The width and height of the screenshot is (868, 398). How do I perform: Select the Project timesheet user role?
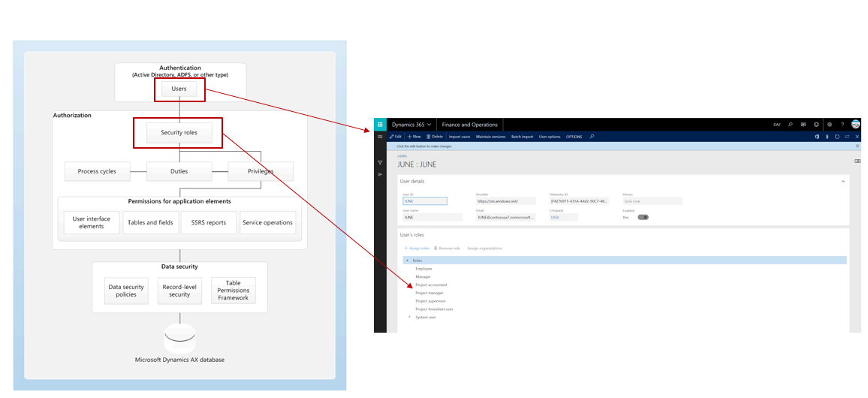tap(434, 309)
